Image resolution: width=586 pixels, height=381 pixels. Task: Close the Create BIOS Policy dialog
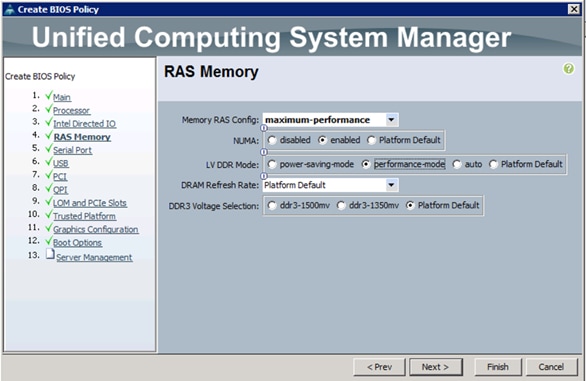tap(574, 9)
